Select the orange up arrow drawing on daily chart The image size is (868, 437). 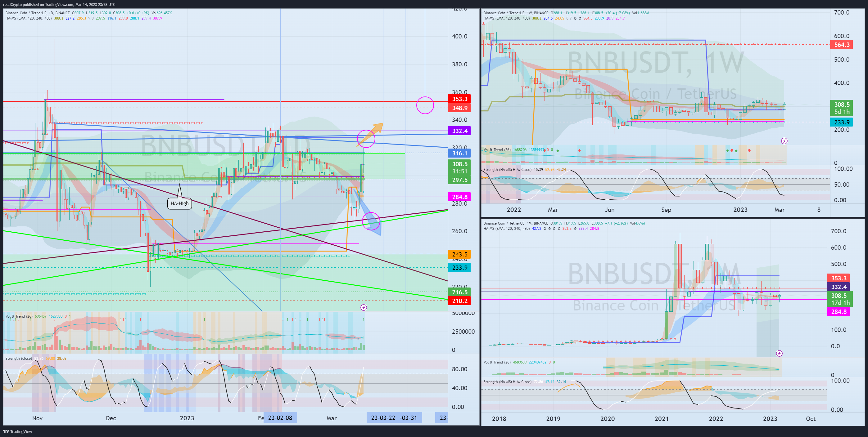point(370,135)
